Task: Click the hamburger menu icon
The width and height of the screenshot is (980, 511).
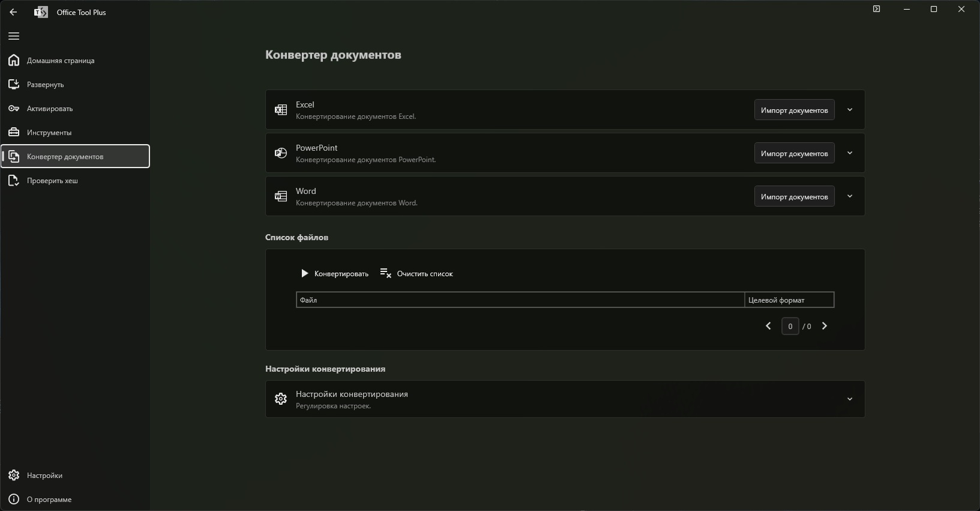Action: [x=14, y=36]
